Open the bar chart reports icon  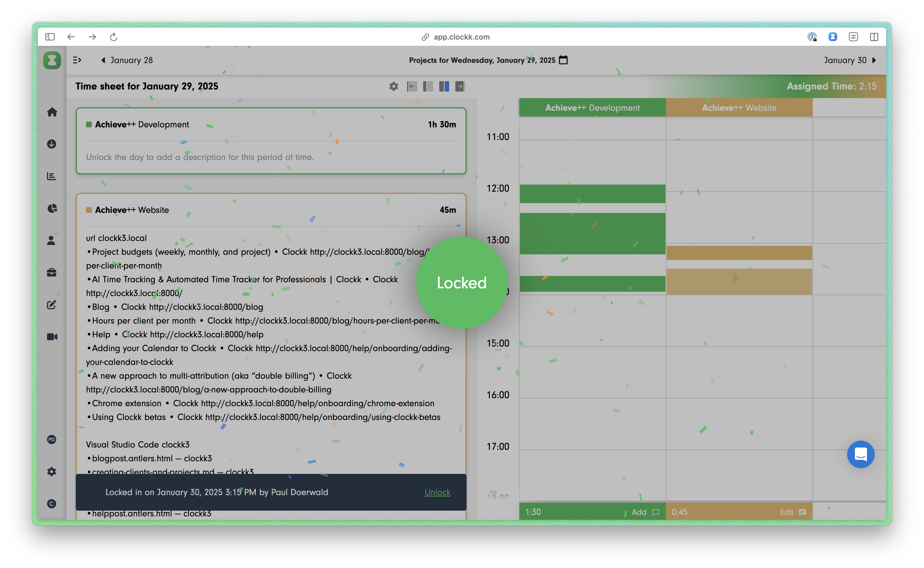(x=52, y=176)
